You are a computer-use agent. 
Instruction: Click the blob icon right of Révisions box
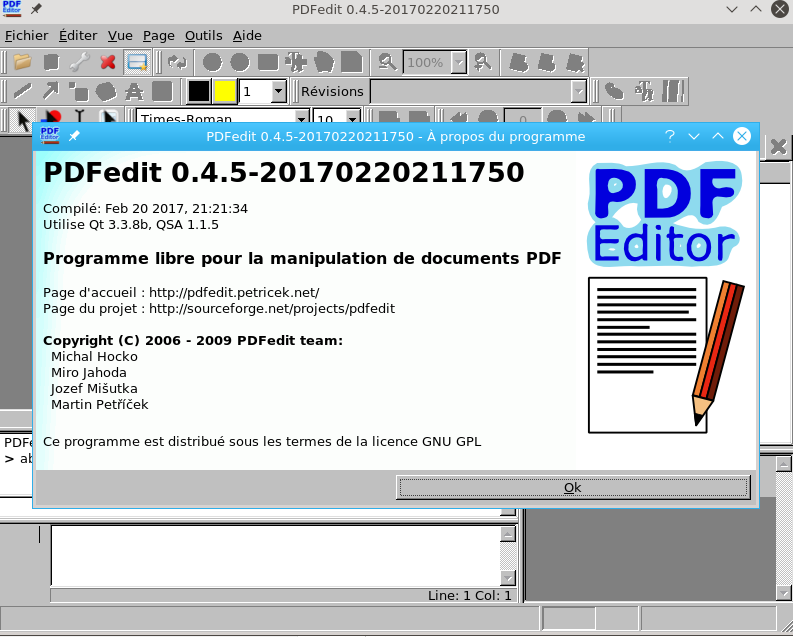pos(614,92)
